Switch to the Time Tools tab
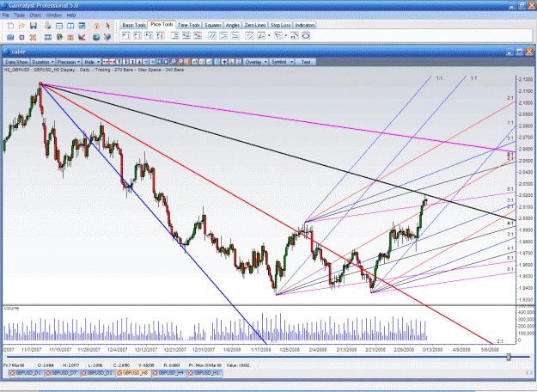This screenshot has width=537, height=392. tap(189, 25)
